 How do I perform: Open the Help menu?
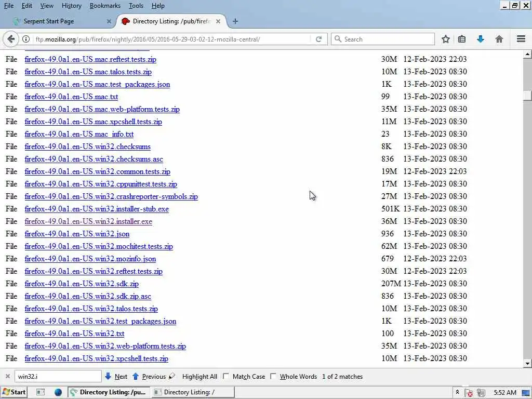[158, 6]
